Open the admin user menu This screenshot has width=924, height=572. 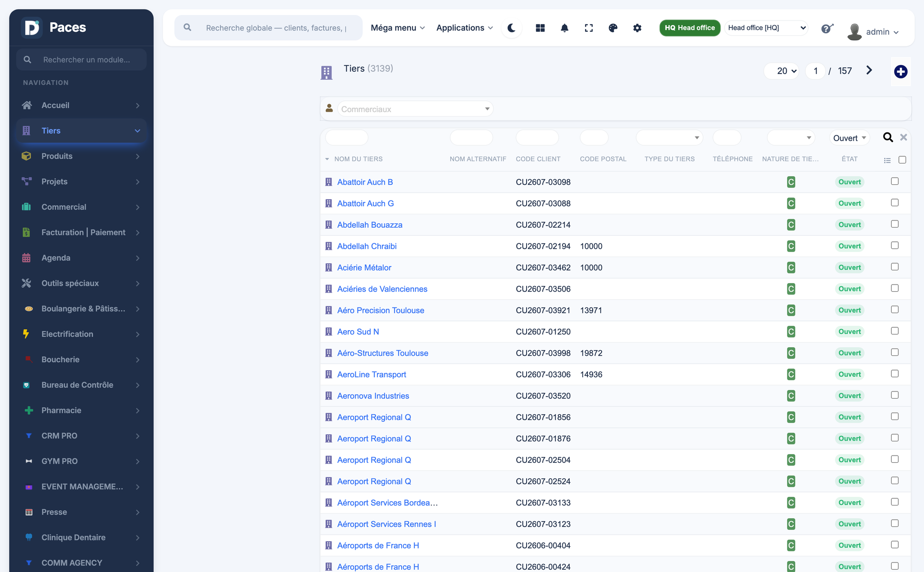882,32
